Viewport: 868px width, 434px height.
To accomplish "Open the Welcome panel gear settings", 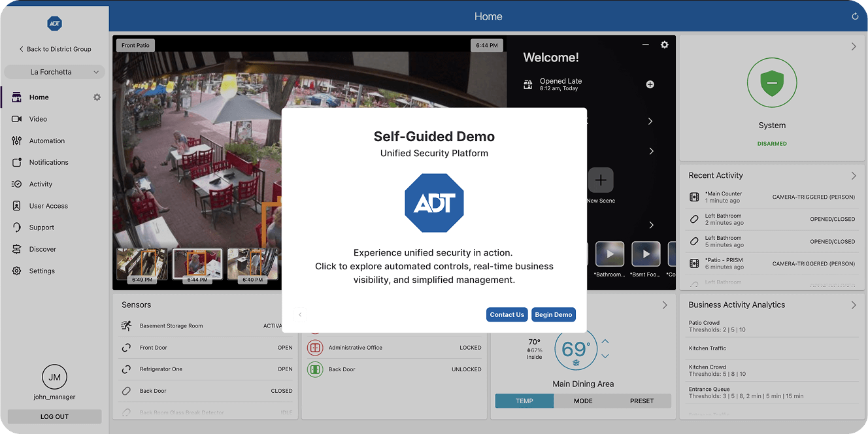I will pos(664,45).
